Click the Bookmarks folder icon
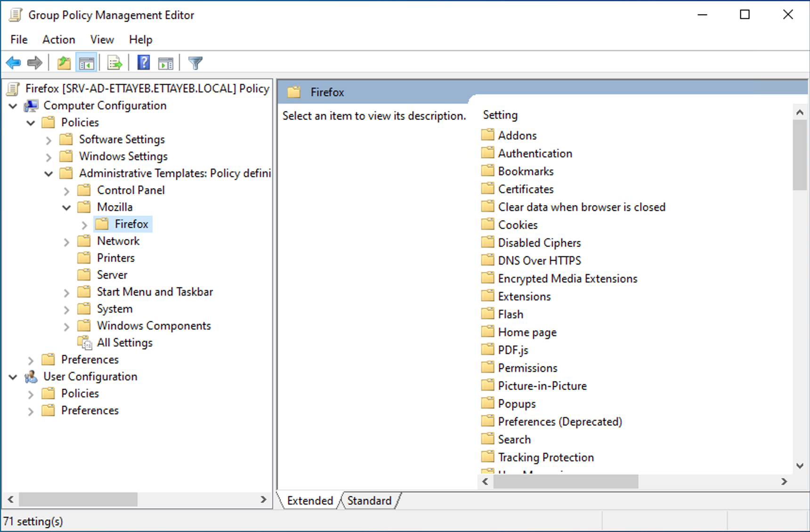 click(488, 171)
